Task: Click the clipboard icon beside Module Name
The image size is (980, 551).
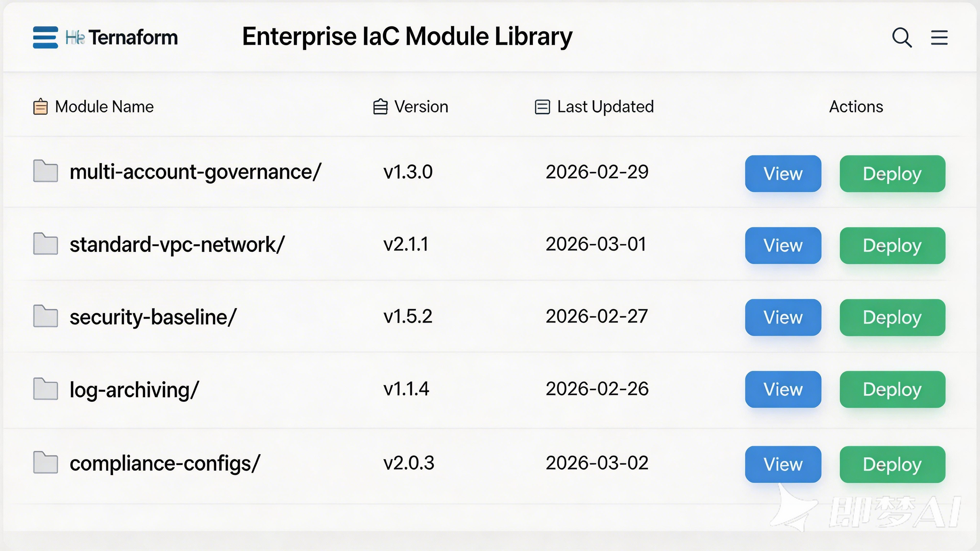Action: tap(40, 107)
